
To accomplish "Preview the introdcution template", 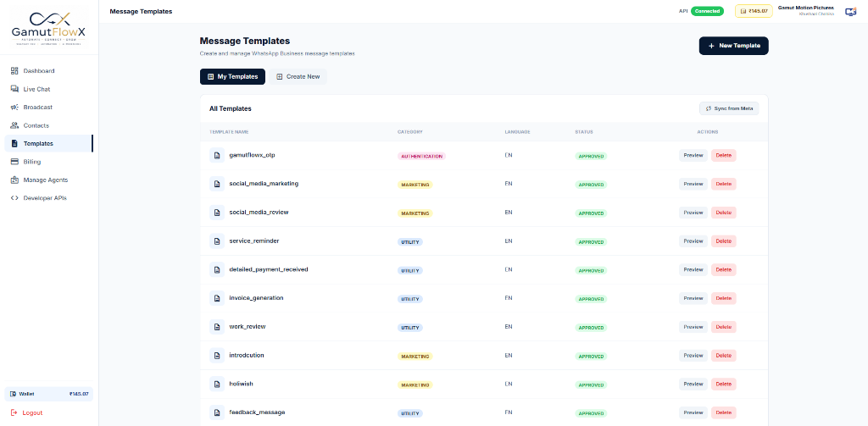I will tap(693, 356).
